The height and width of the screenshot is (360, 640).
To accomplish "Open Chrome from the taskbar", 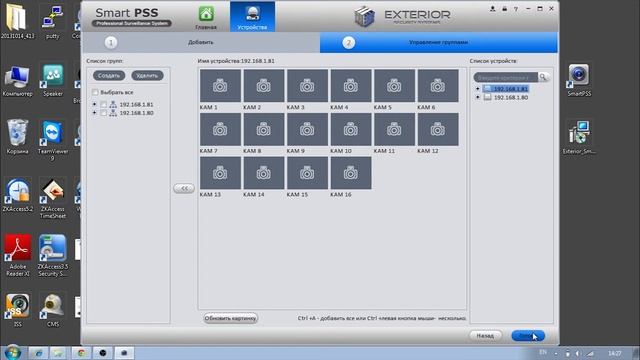I will point(81,353).
